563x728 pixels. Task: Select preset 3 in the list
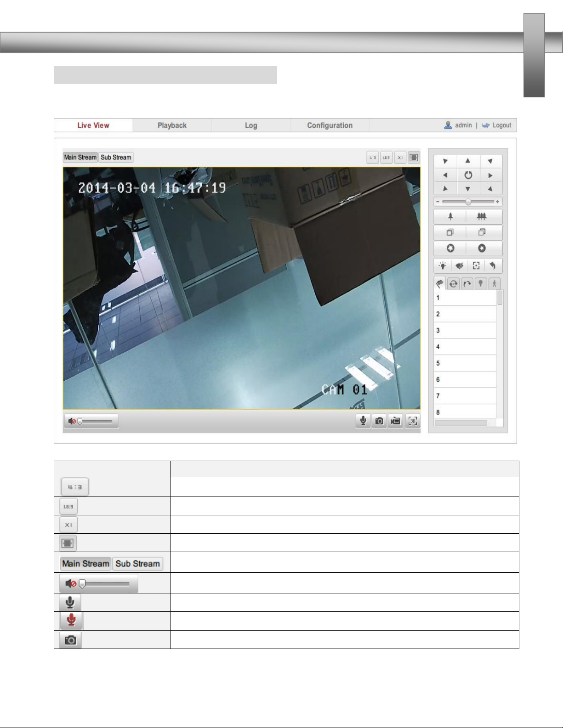(465, 331)
